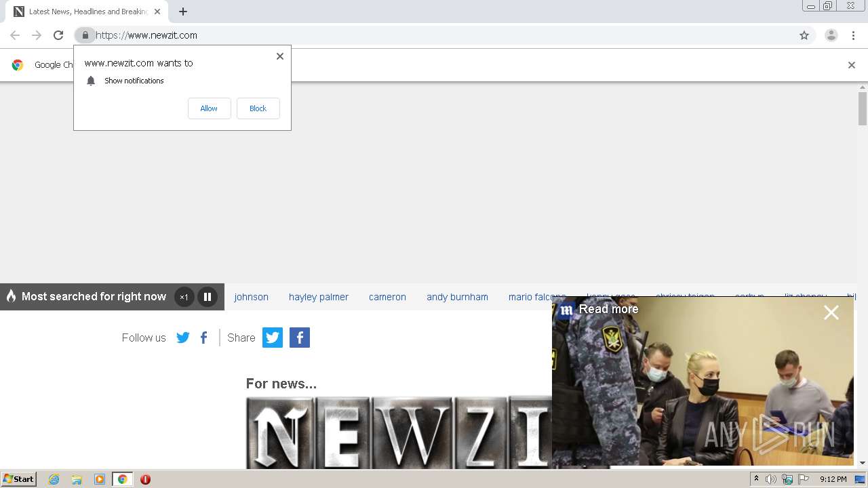Viewport: 868px width, 488px height.
Task: Reload the page with the refresh icon
Action: [x=58, y=35]
